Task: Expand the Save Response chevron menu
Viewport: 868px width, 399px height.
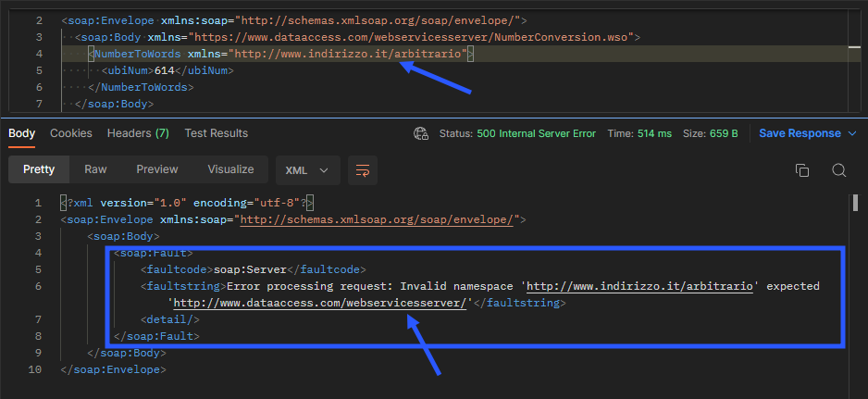Action: click(851, 133)
